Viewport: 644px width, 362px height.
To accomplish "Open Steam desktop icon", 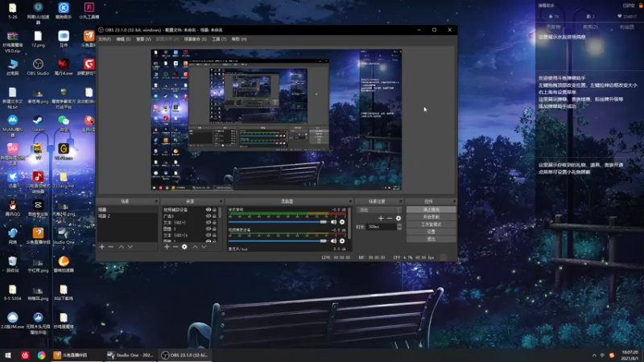I will [x=38, y=124].
